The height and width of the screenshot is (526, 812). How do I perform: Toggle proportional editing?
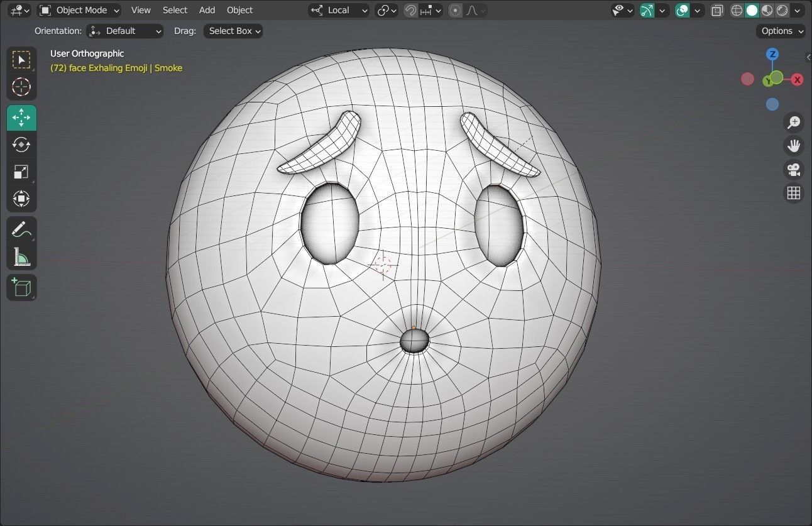click(456, 10)
